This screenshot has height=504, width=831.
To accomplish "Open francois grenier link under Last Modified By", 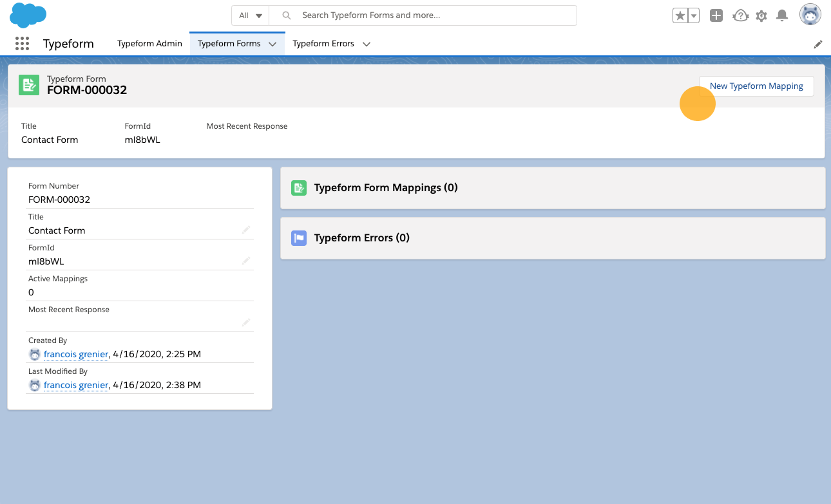I will [76, 385].
